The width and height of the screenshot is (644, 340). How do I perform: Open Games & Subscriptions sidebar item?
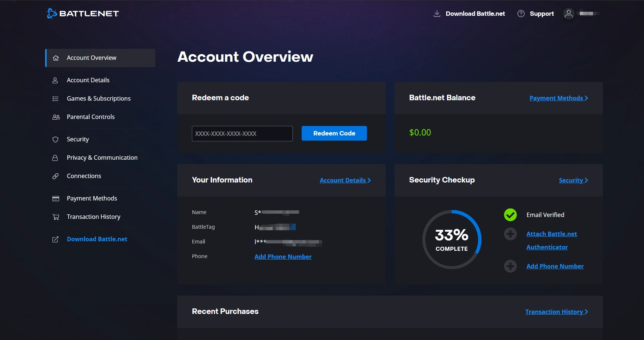100,98
